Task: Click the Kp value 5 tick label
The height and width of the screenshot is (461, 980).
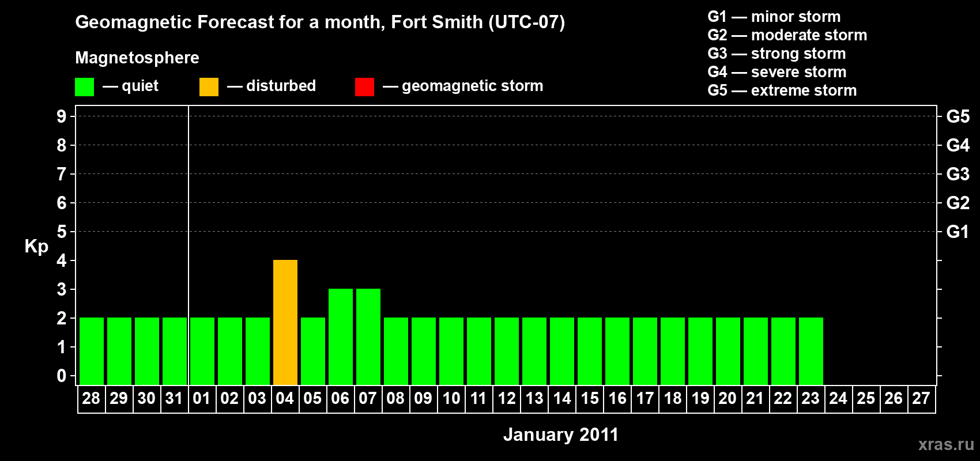Action: 62,232
